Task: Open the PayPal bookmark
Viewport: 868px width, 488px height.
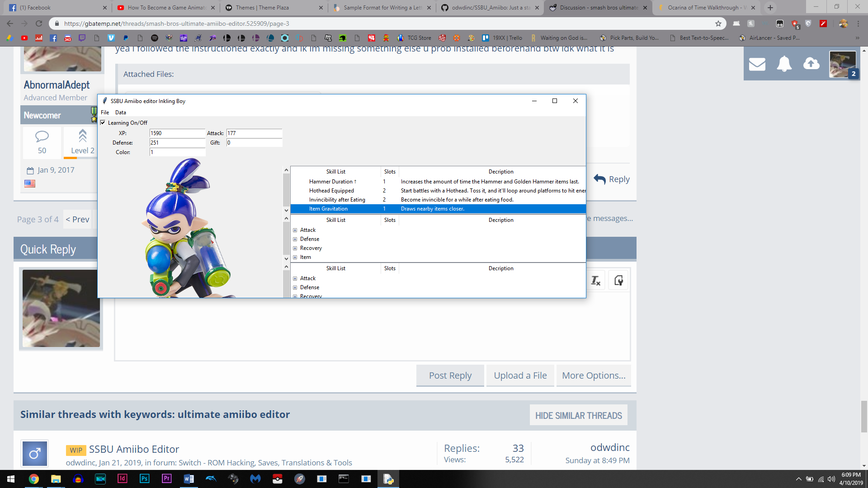Action: coord(126,38)
